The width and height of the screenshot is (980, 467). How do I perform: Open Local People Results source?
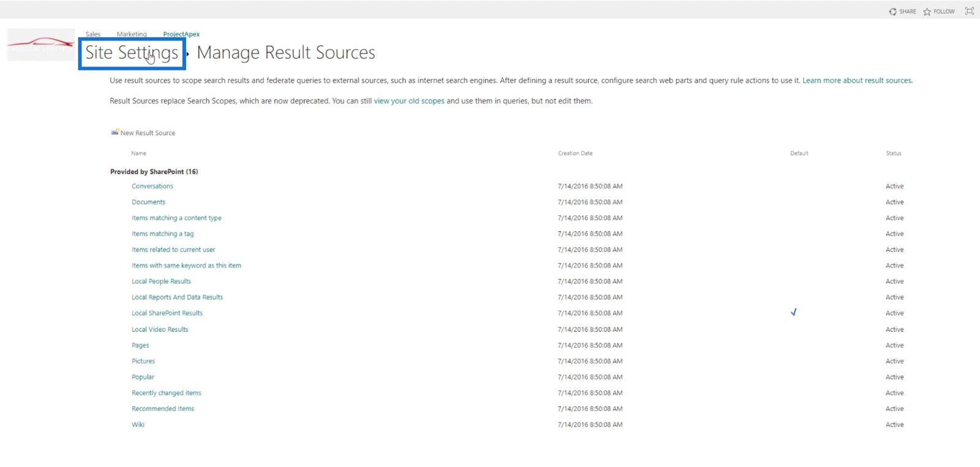[x=161, y=282]
